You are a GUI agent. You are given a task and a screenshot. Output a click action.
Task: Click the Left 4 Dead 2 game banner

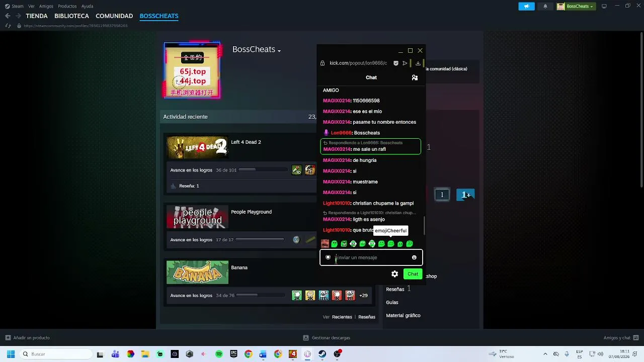coord(197,148)
